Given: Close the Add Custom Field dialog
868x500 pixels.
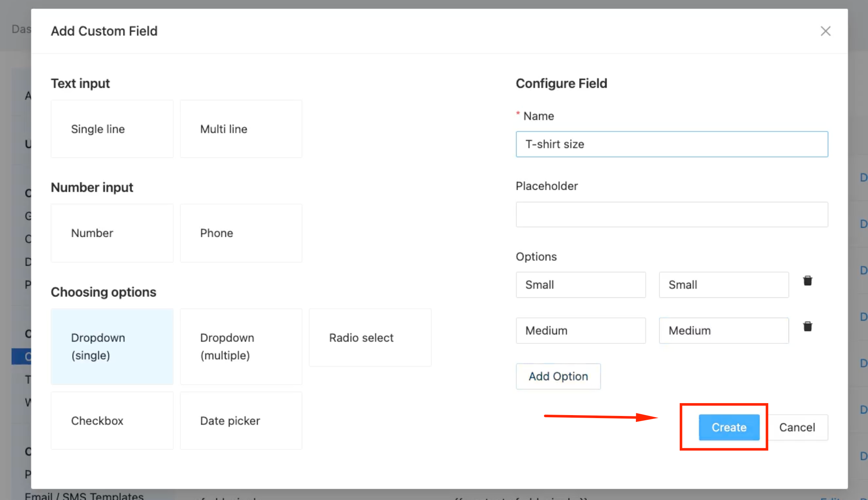Looking at the screenshot, I should 825,31.
